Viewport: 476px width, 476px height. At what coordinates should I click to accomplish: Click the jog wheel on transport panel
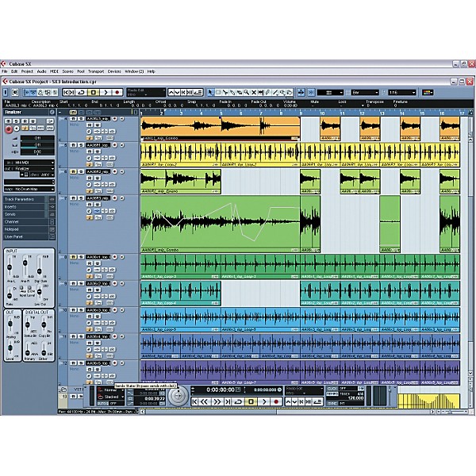point(178,396)
